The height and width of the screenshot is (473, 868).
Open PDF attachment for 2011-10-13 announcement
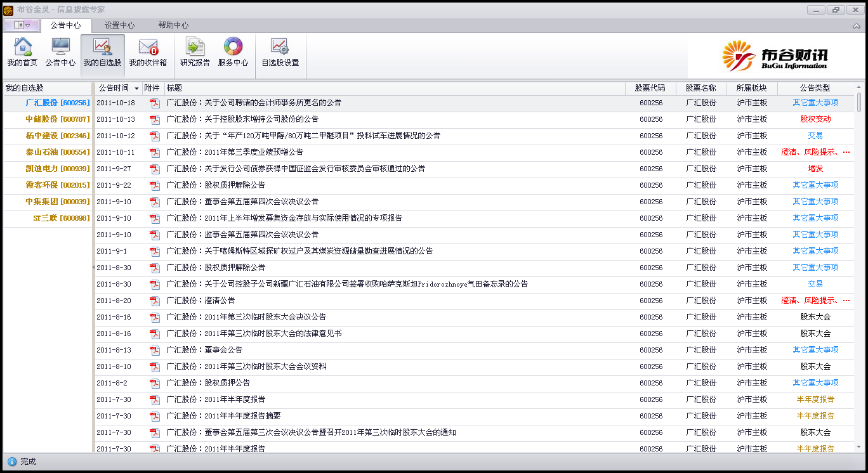click(155, 119)
